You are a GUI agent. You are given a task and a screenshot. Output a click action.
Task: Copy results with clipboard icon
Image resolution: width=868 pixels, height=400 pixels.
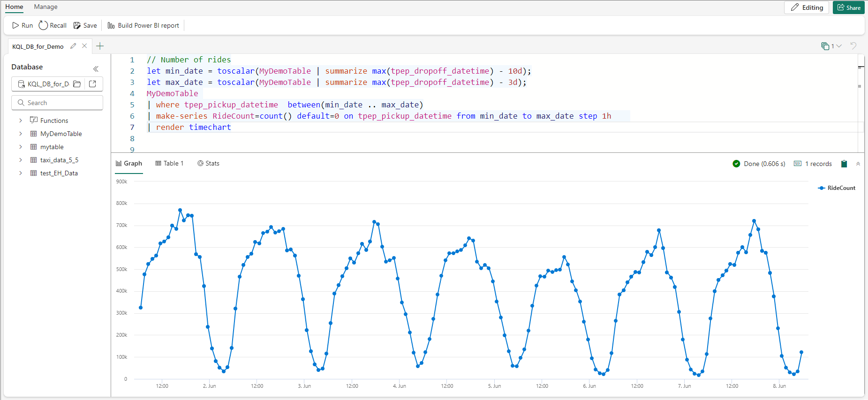tap(844, 164)
